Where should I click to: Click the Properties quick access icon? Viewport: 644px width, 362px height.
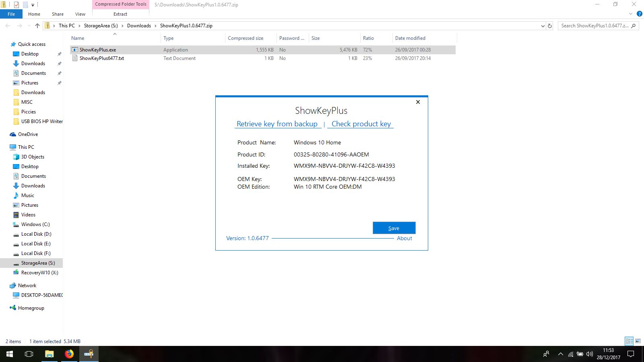click(17, 5)
